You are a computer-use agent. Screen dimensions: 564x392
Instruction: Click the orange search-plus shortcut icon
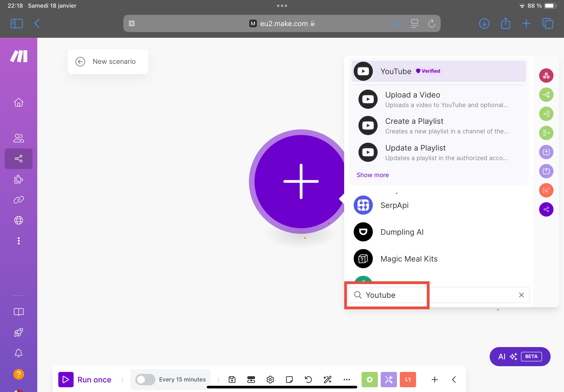tap(546, 190)
